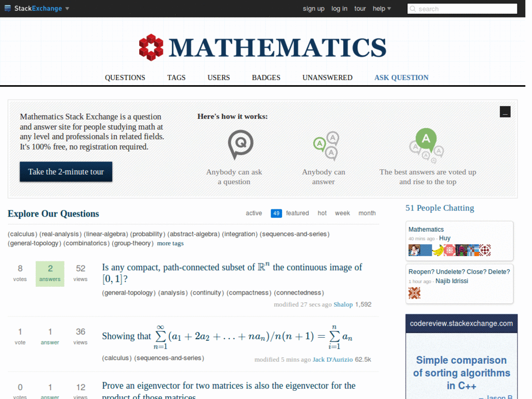Click Najib Idrissi user link
This screenshot has width=532, height=399.
[451, 281]
